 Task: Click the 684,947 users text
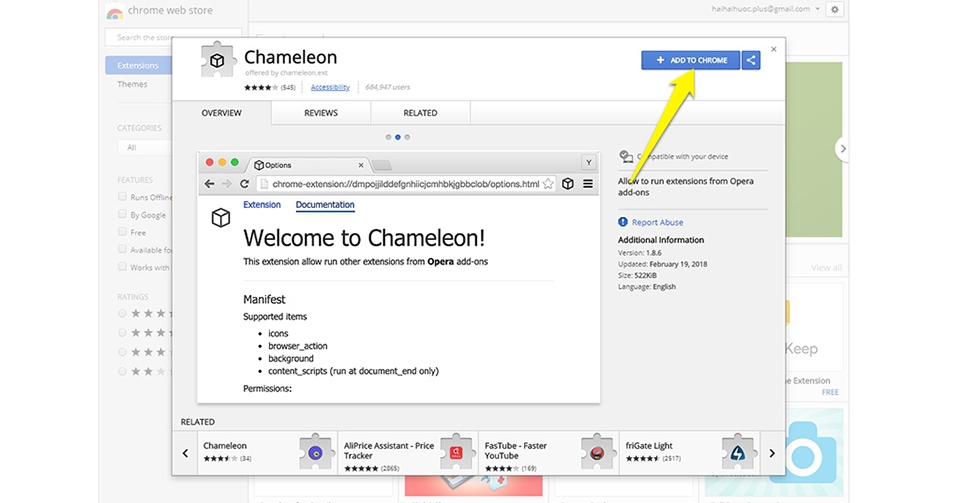pyautogui.click(x=388, y=88)
